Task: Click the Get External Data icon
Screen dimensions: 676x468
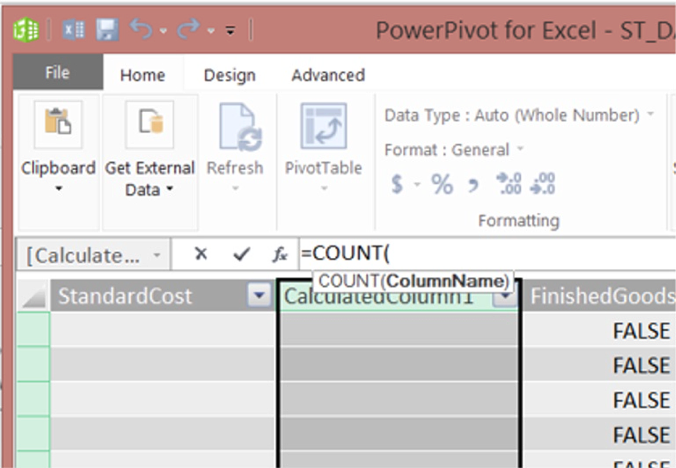Action: click(150, 124)
